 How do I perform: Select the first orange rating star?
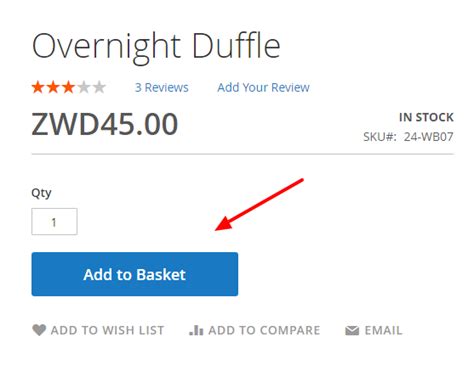pyautogui.click(x=38, y=87)
